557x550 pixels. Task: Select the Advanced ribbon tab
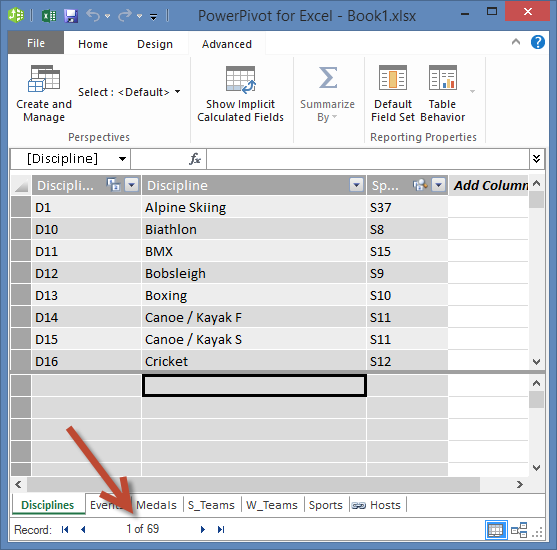227,44
